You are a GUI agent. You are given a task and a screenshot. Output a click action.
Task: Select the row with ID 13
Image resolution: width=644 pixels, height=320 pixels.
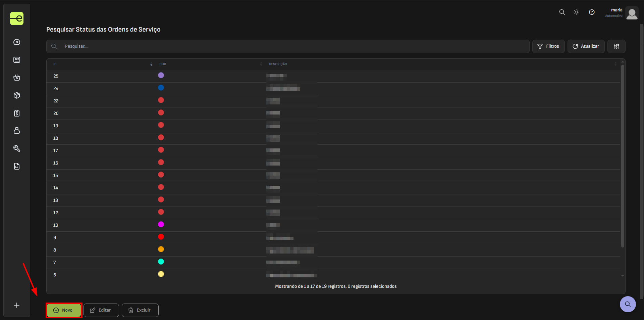(333, 200)
